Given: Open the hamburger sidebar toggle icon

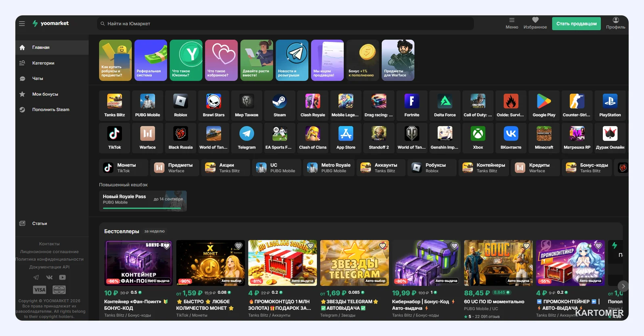Looking at the screenshot, I should [22, 23].
